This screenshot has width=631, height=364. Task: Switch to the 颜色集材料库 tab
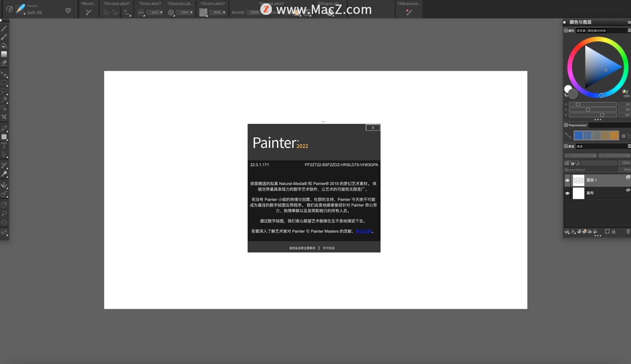(x=597, y=31)
